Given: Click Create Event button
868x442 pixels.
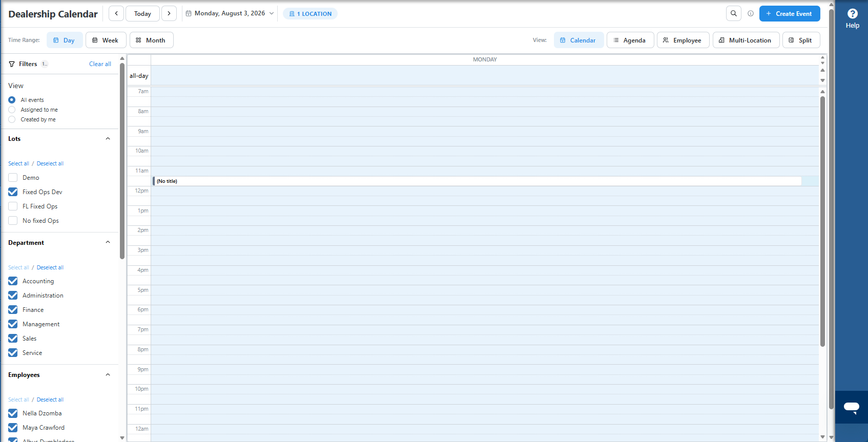Looking at the screenshot, I should [x=790, y=14].
